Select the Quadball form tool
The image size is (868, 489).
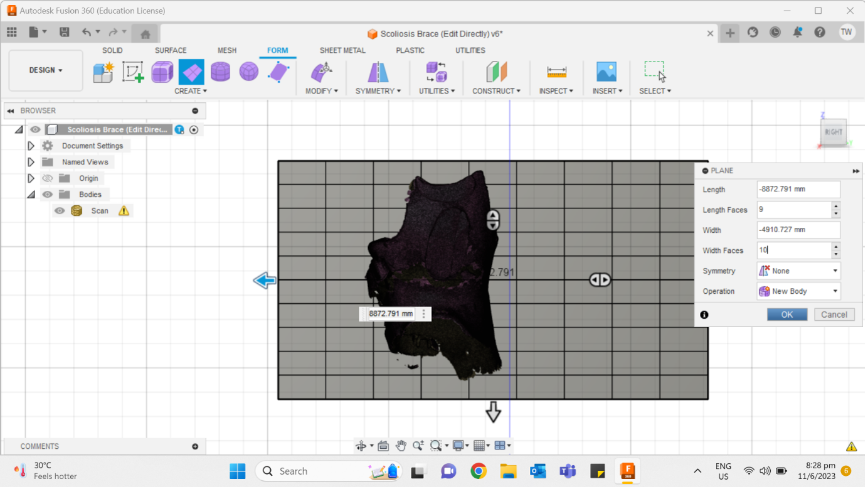click(249, 72)
